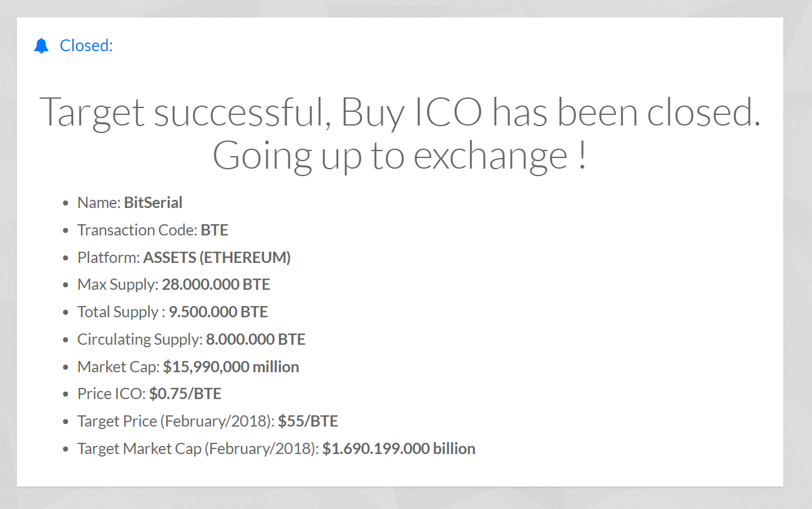Image resolution: width=812 pixels, height=509 pixels.
Task: Click the "Max Supply:" label
Action: (118, 285)
